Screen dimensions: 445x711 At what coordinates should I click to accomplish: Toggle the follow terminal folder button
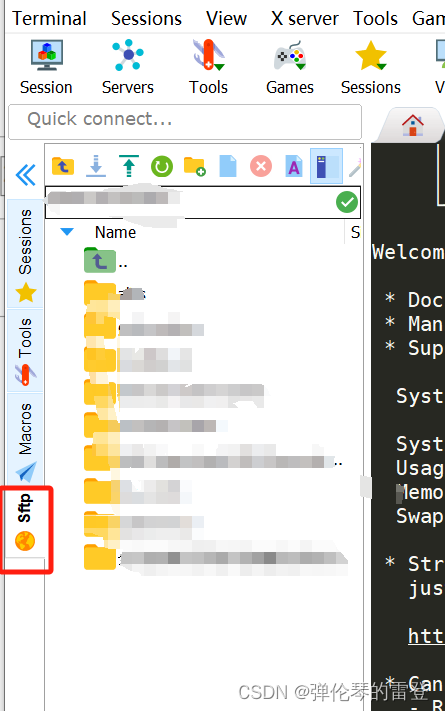tap(326, 166)
